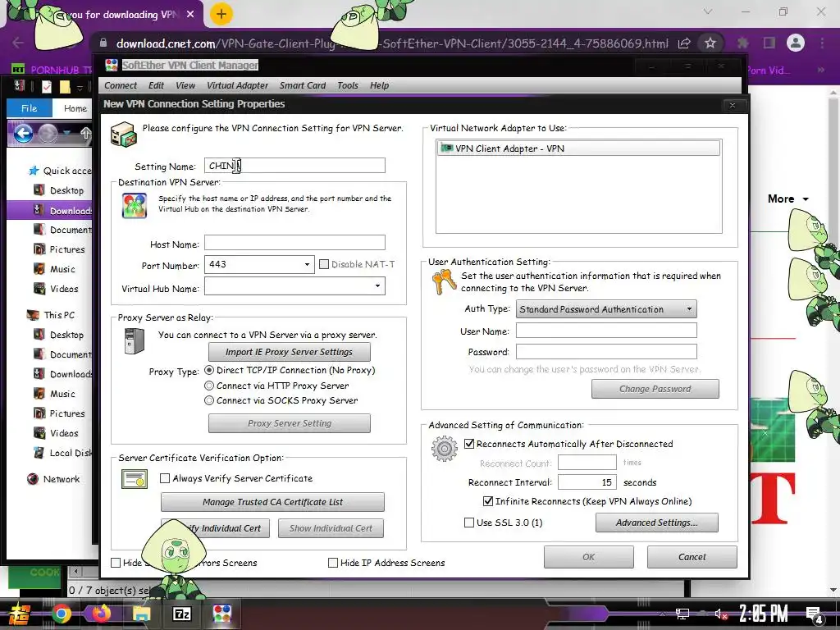Image resolution: width=840 pixels, height=630 pixels.
Task: Click Explorer back arrow button
Action: (x=23, y=133)
